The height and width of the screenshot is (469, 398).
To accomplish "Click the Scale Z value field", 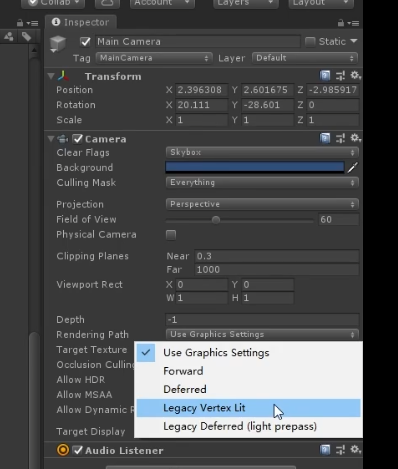I will [x=333, y=120].
